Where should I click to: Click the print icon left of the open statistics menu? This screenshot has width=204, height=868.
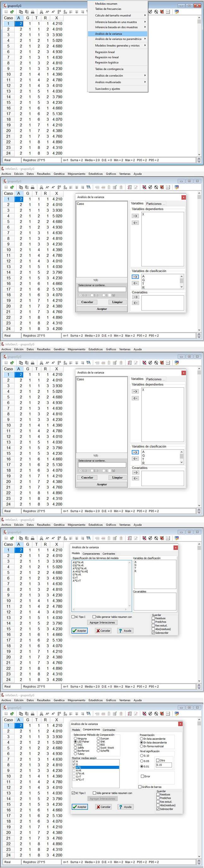point(33,12)
